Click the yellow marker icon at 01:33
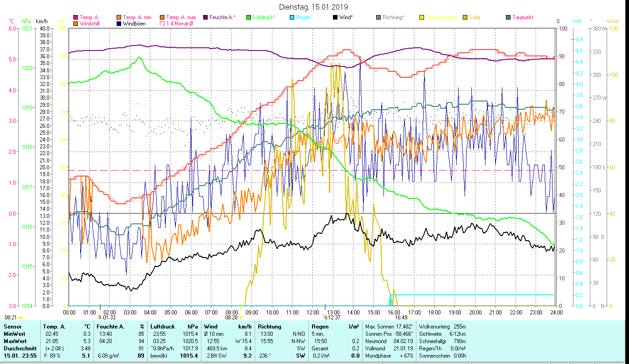 tap(100, 317)
